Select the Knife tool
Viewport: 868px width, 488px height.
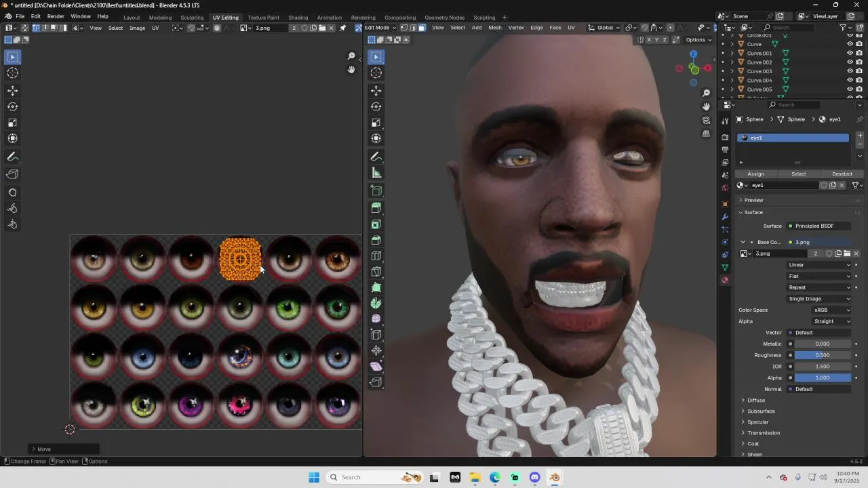[x=376, y=272]
